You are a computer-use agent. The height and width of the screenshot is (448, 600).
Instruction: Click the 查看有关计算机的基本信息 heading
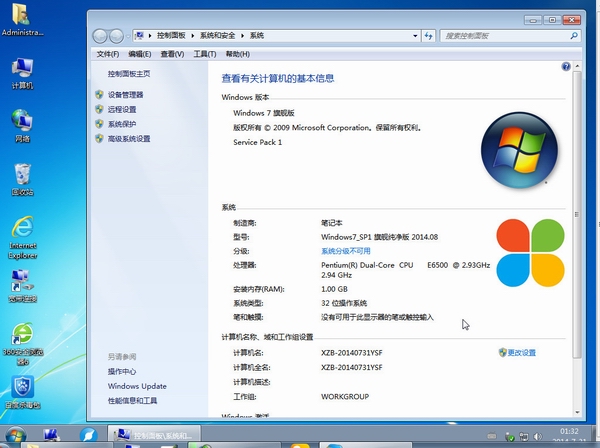278,78
